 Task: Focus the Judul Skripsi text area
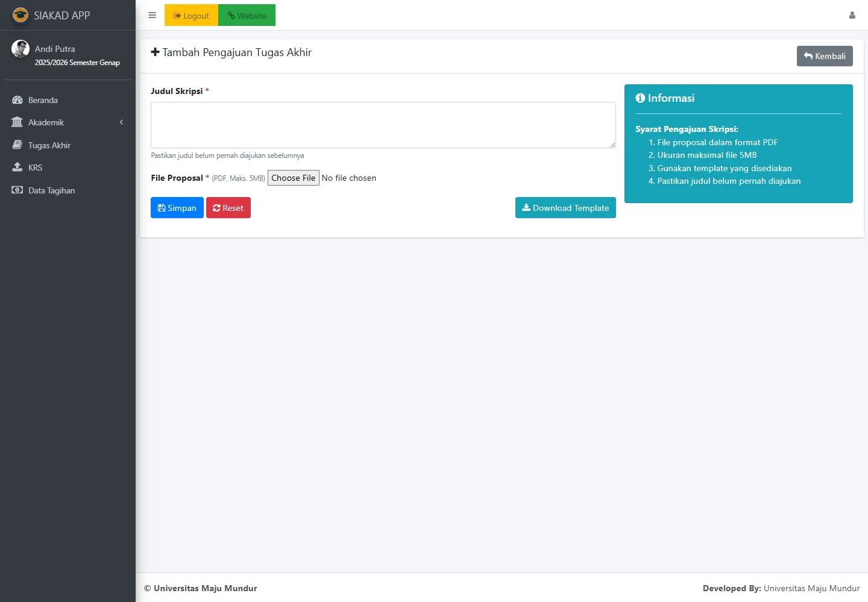coord(383,125)
